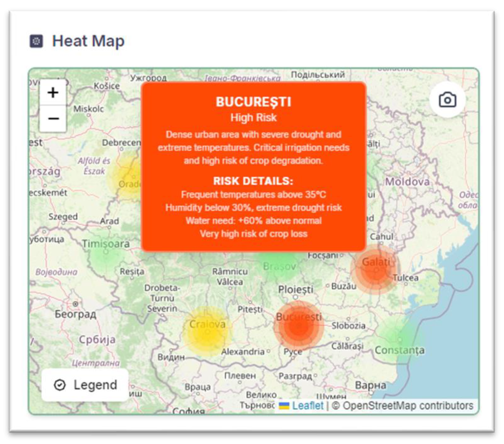Click the map zoom out minus button
504x444 pixels.
[x=53, y=119]
